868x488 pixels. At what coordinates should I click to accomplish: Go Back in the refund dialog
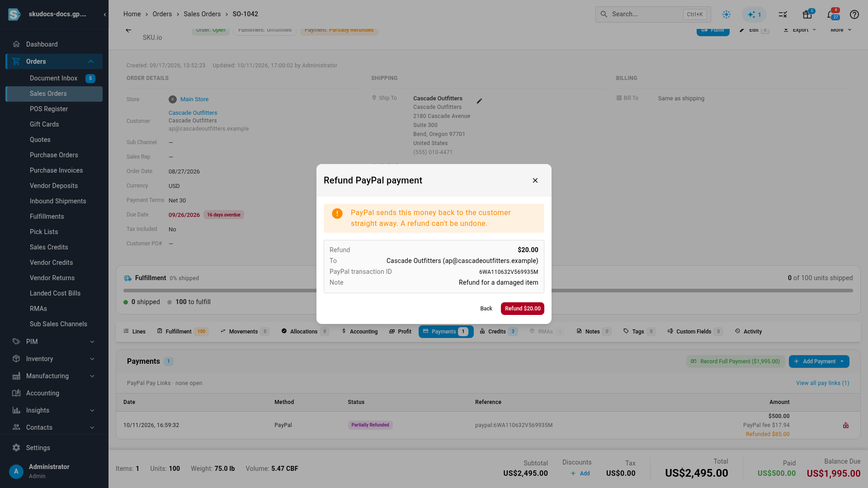tap(486, 309)
